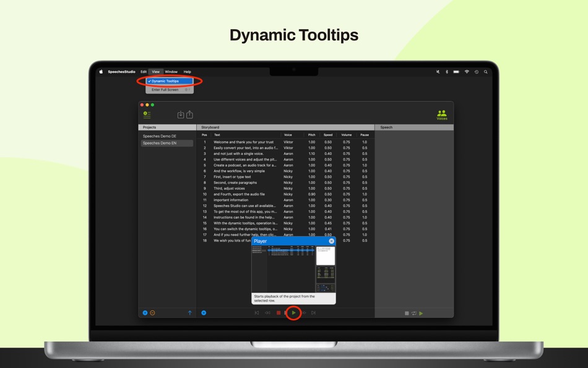The image size is (588, 368).
Task: Open the Voices panel
Action: [442, 114]
